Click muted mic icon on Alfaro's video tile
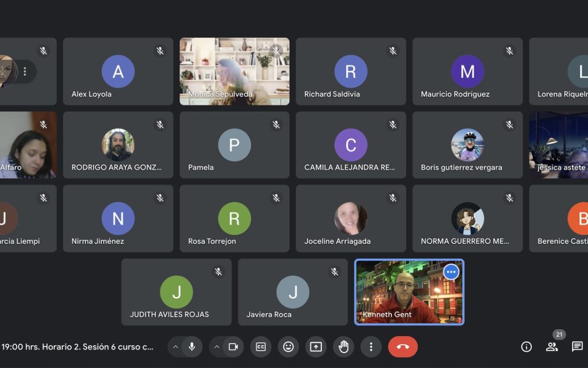 [x=44, y=124]
